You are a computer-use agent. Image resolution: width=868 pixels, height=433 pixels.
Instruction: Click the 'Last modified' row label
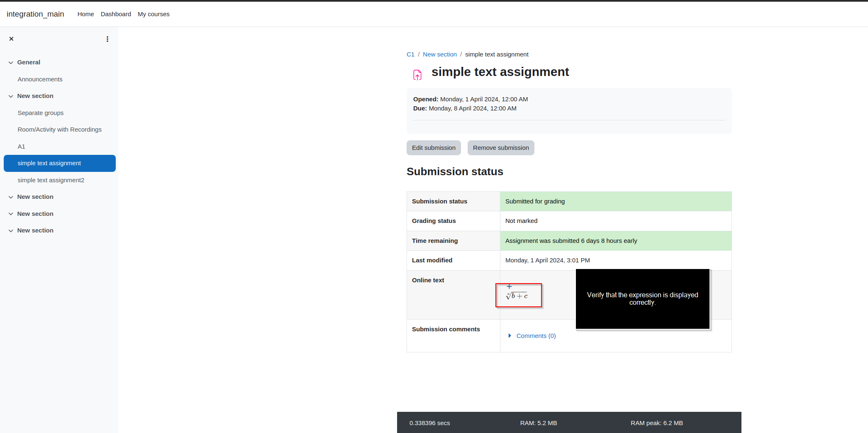(x=432, y=260)
